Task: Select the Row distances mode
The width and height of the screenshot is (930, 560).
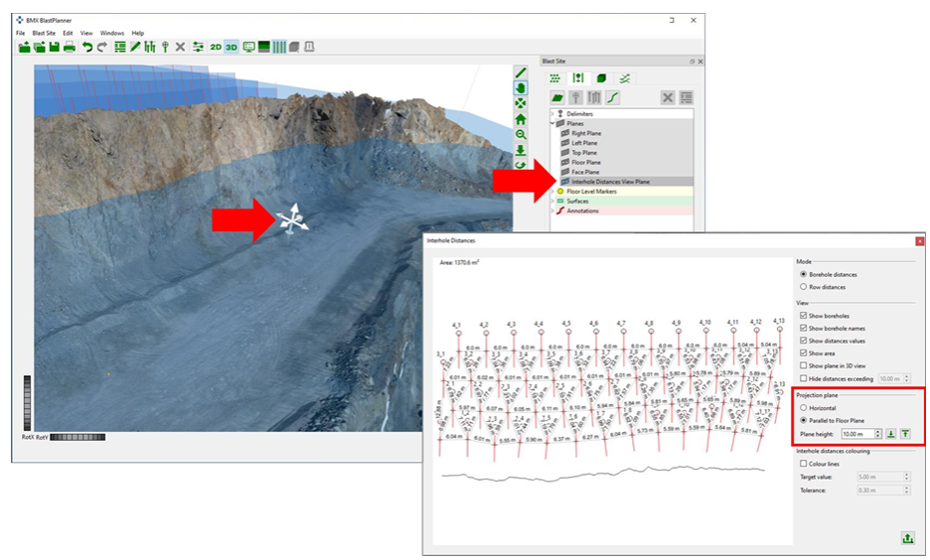Action: point(804,287)
